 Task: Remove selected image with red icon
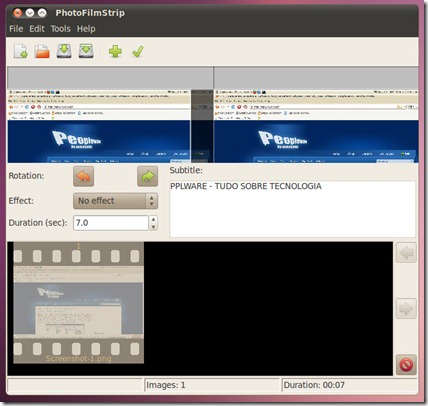click(x=406, y=365)
